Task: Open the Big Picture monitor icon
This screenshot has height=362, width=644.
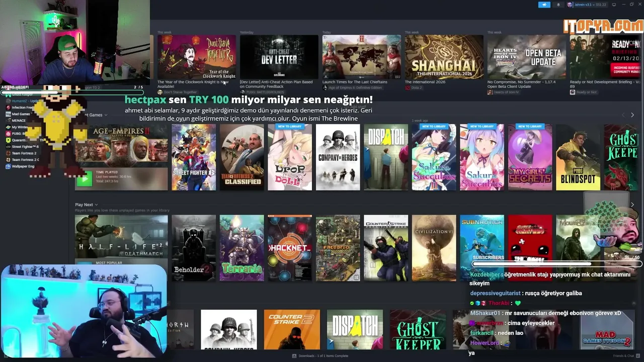Action: (614, 5)
